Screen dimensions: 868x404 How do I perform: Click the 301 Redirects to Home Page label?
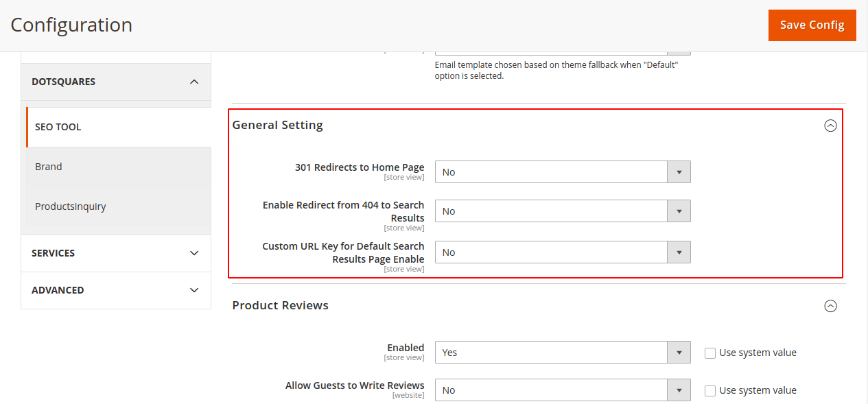(x=360, y=167)
